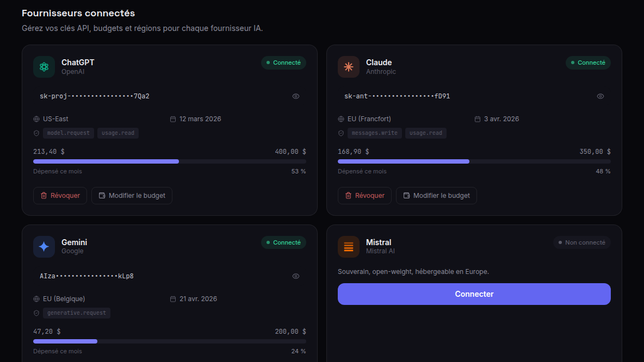Open Modifier le budget for Claude
The height and width of the screenshot is (362, 644).
click(x=436, y=195)
